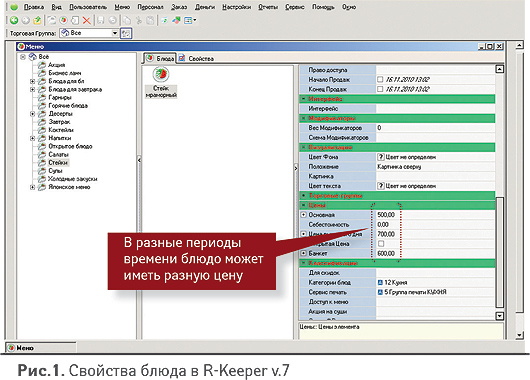Click the greyed-out scissors cut icon
This screenshot has width=530, height=380.
click(x=139, y=20)
